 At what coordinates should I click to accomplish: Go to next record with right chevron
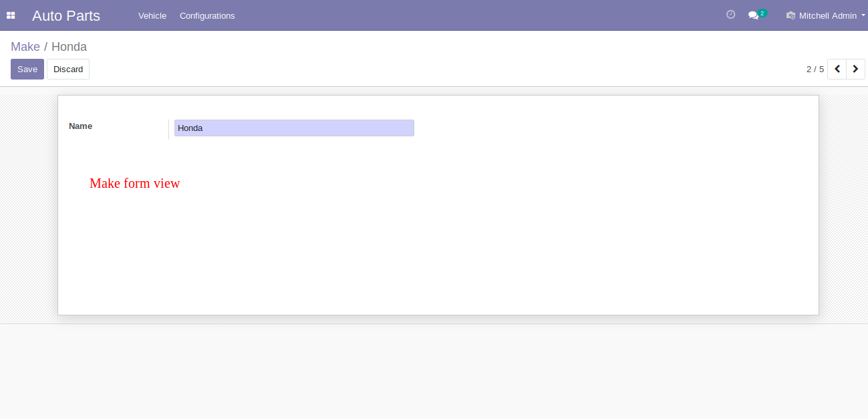(855, 69)
